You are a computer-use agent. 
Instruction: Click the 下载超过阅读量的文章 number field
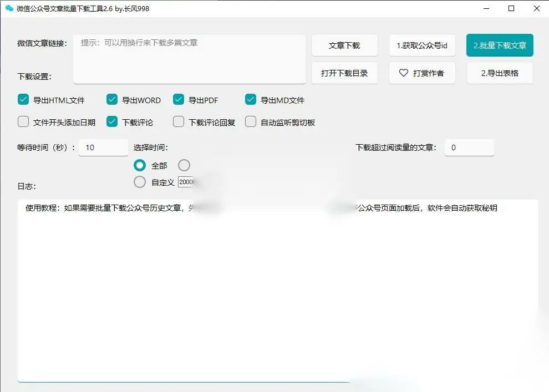point(469,147)
